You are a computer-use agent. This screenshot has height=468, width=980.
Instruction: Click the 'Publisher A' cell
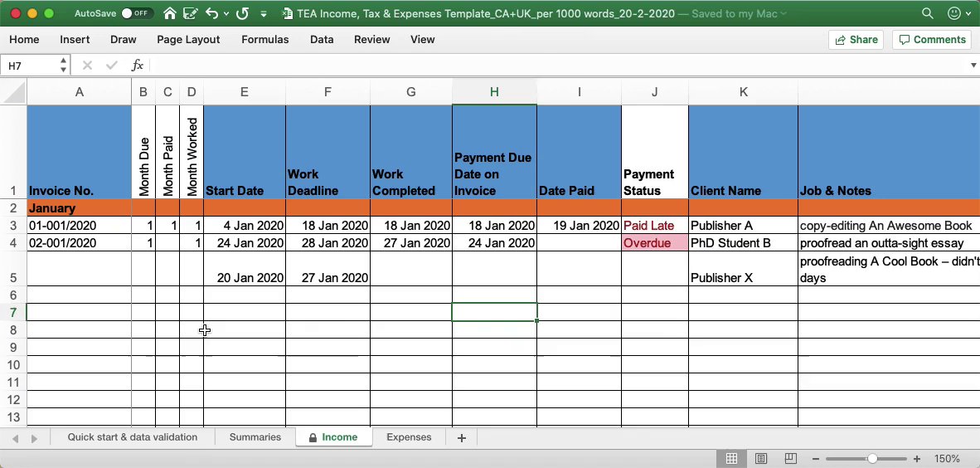click(x=743, y=226)
